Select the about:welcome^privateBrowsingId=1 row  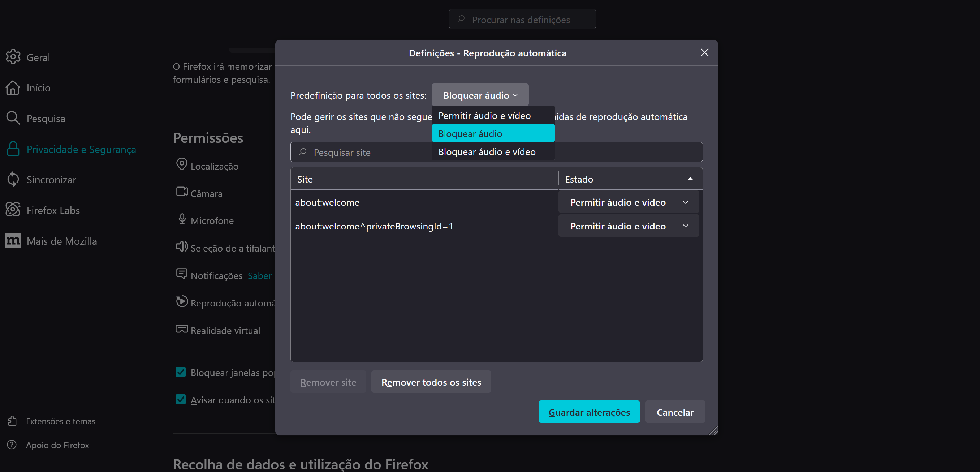424,226
